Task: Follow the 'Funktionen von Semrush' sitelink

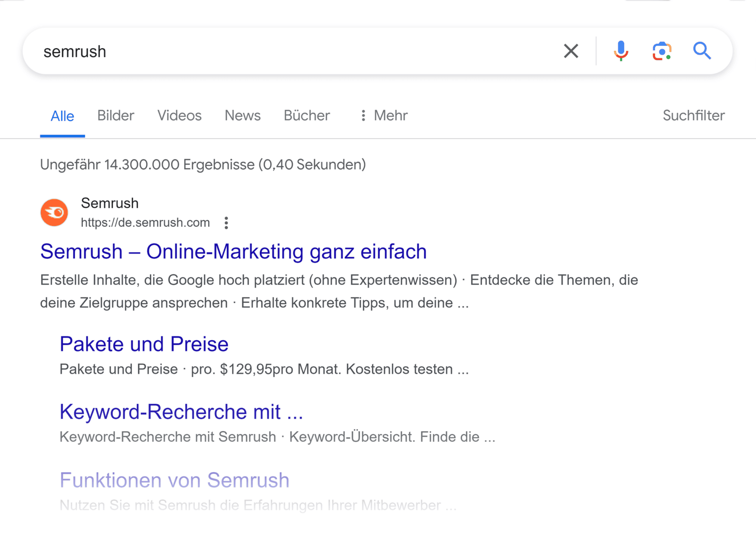Action: coord(174,480)
